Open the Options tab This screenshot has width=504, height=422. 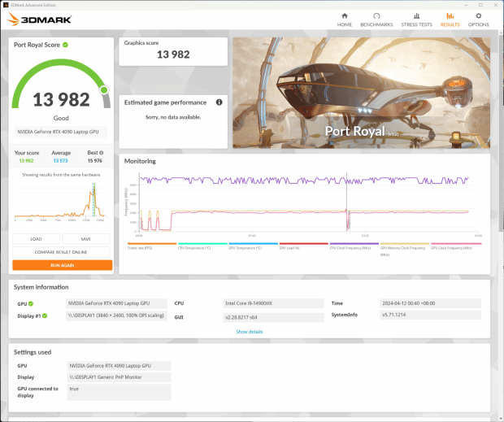[x=478, y=20]
